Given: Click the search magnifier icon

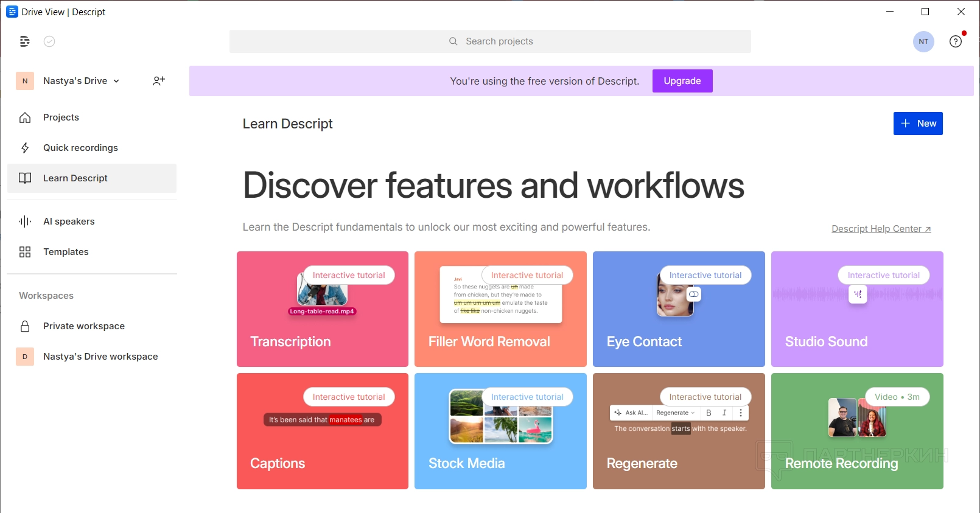Looking at the screenshot, I should coord(453,41).
